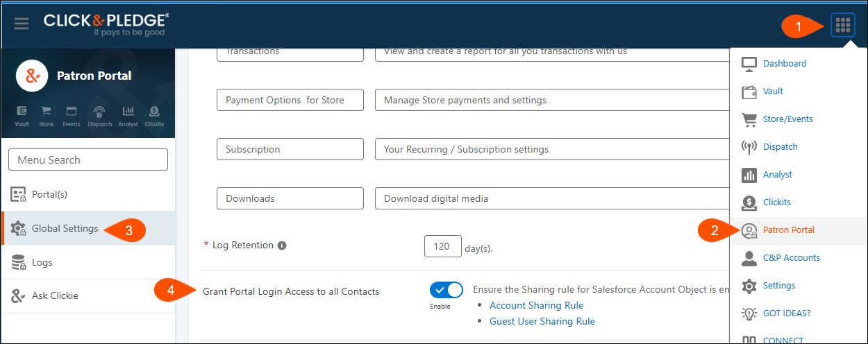
Task: Click the Dashboard monitor icon
Action: coord(749,64)
